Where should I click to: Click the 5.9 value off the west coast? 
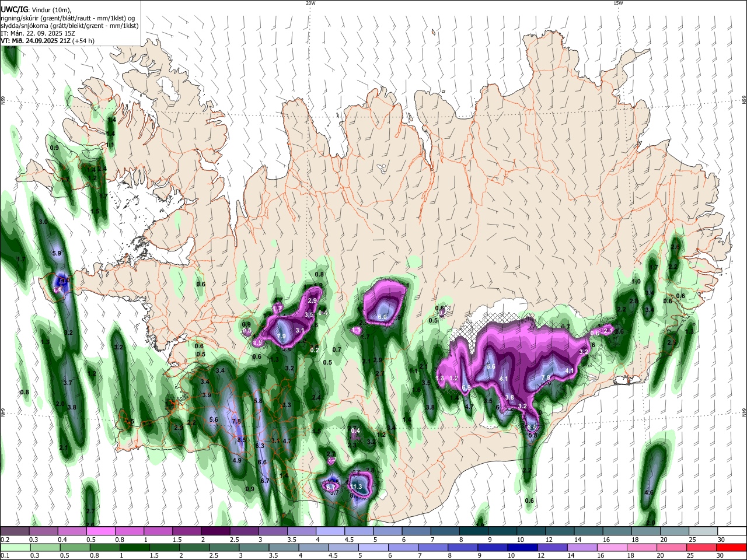click(x=57, y=253)
